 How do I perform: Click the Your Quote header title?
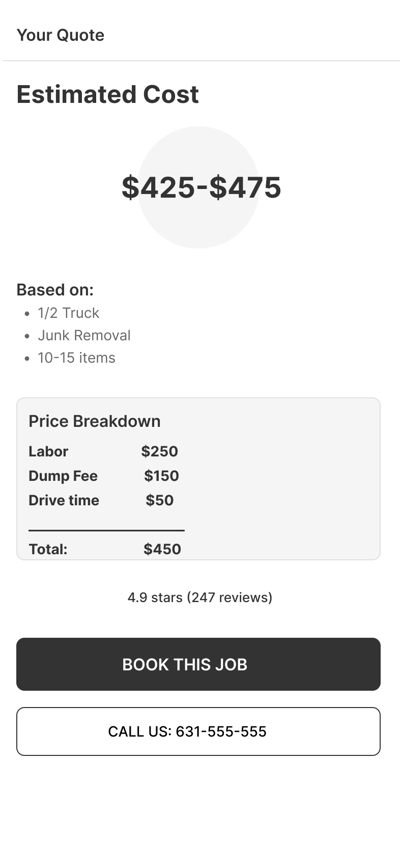pyautogui.click(x=61, y=35)
